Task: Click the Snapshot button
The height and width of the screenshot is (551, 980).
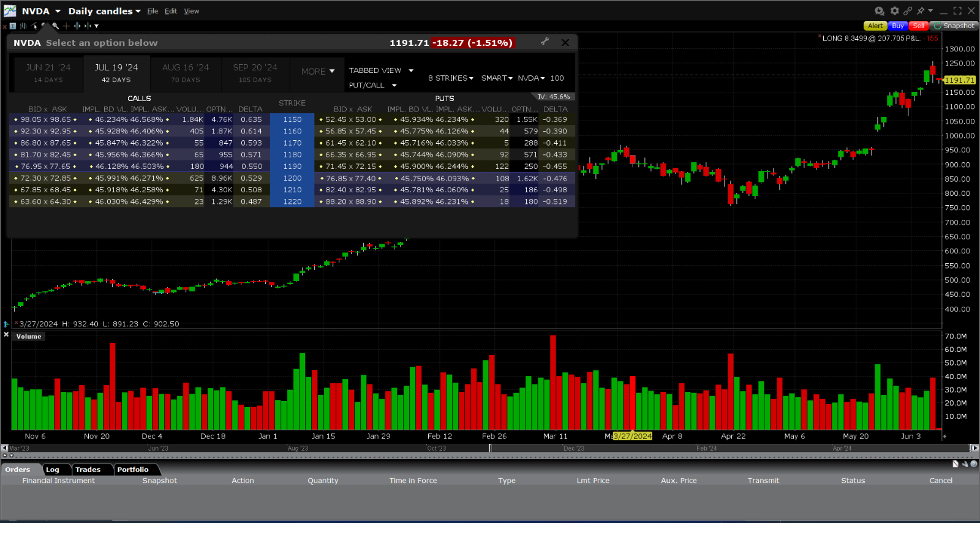Action: [954, 26]
